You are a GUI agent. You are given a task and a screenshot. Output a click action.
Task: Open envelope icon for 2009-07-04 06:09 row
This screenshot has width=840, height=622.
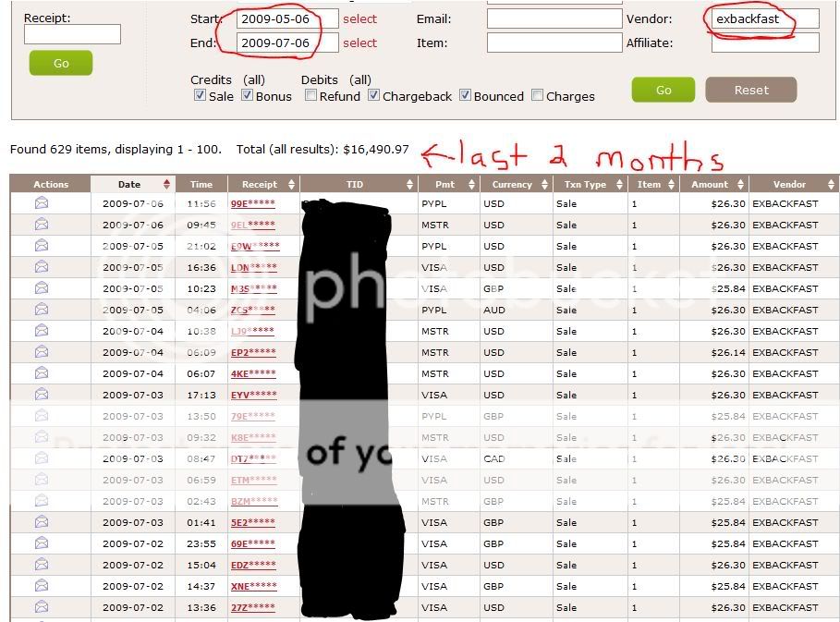pos(42,352)
